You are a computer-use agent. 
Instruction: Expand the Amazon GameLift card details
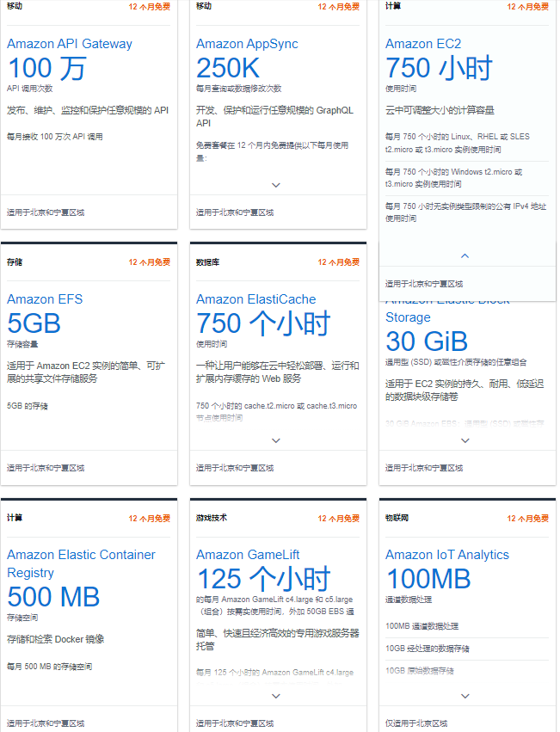pos(276,696)
